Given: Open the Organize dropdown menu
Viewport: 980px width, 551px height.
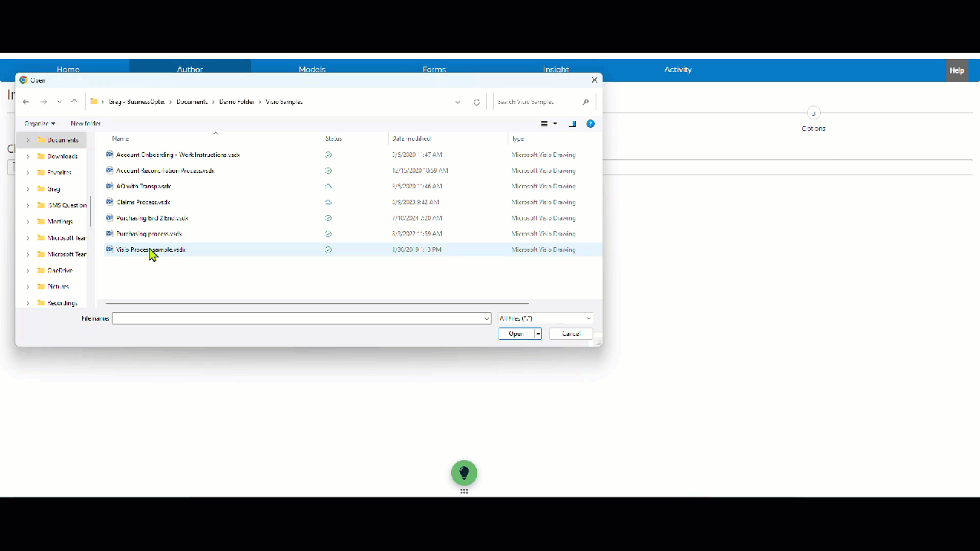Looking at the screenshot, I should pyautogui.click(x=40, y=123).
